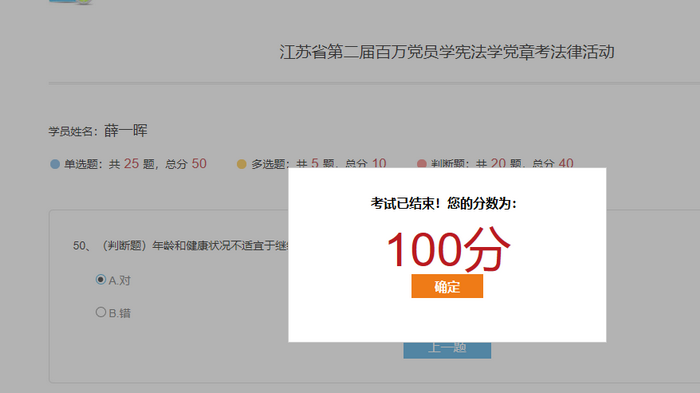This screenshot has width=700, height=393.
Task: Click the 学员姓名 label
Action: click(x=73, y=131)
